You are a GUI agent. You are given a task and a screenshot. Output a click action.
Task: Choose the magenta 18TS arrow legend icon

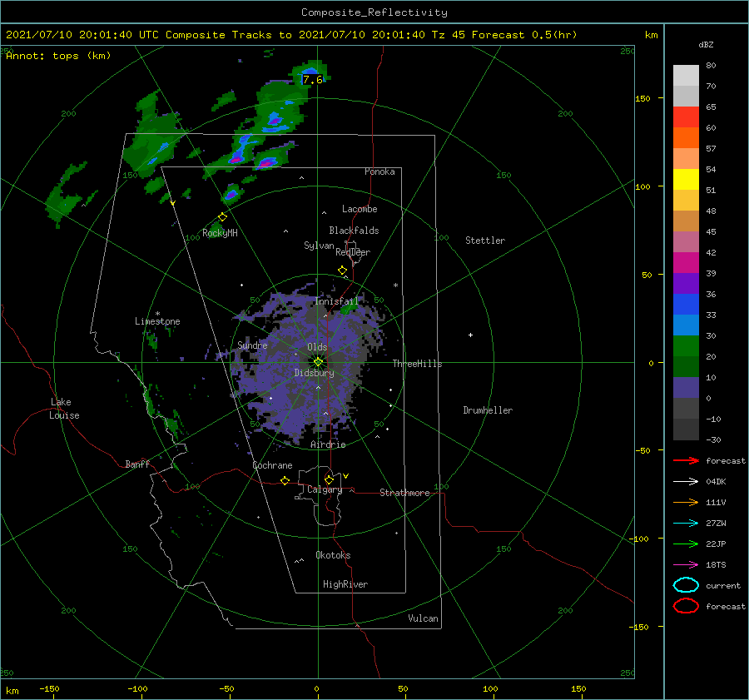pos(686,564)
